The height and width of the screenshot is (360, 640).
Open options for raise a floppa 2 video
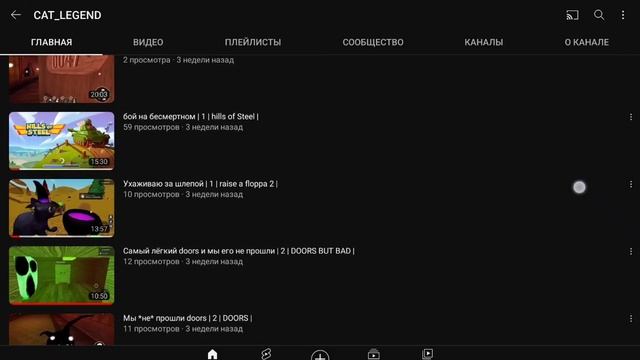[631, 184]
